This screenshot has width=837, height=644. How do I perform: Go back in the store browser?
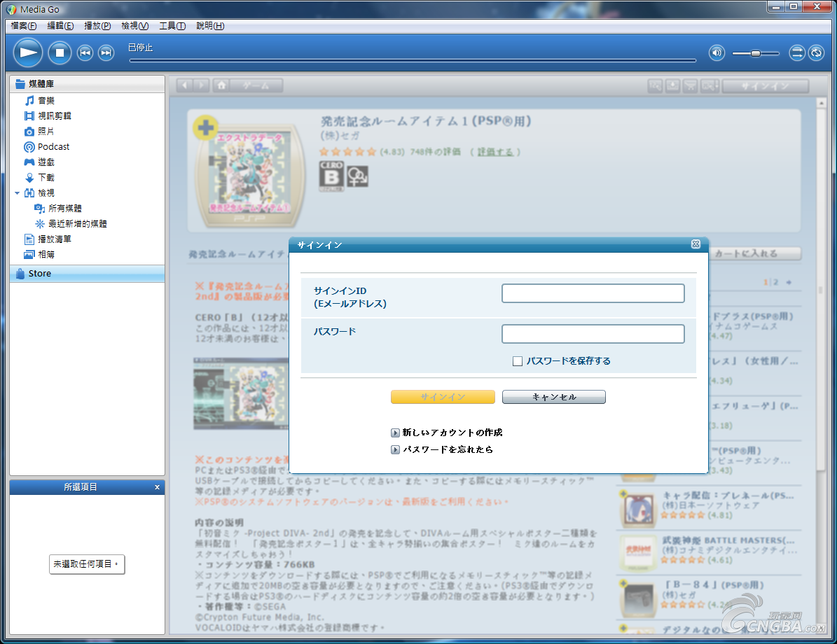click(185, 85)
